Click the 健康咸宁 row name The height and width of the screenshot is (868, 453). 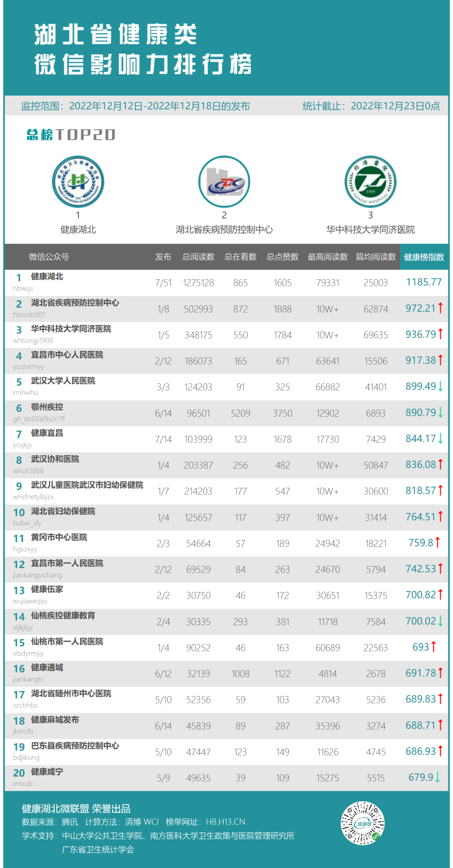click(47, 772)
